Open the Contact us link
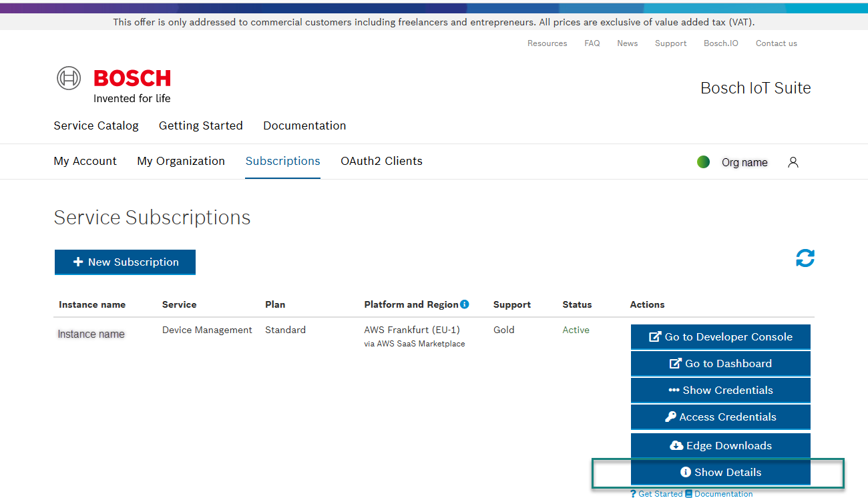The height and width of the screenshot is (504, 868). click(x=776, y=43)
